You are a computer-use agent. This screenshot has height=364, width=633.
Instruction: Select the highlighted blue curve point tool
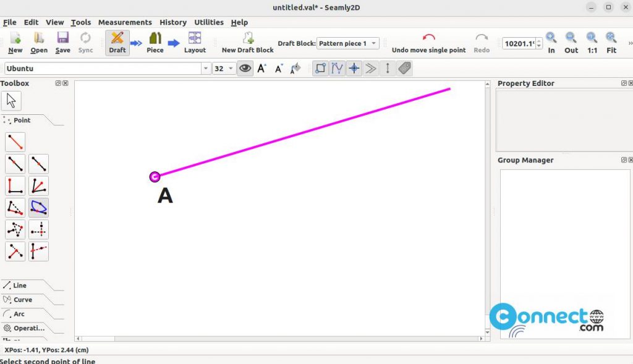coord(38,208)
